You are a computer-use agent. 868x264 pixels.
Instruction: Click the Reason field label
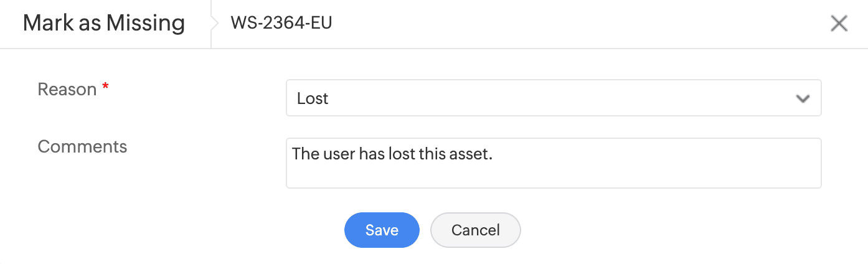tap(67, 89)
